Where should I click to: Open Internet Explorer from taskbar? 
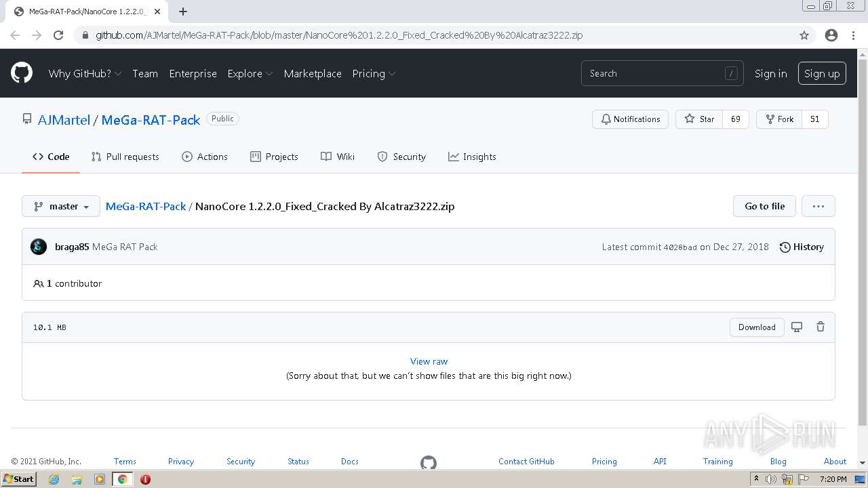click(x=54, y=479)
